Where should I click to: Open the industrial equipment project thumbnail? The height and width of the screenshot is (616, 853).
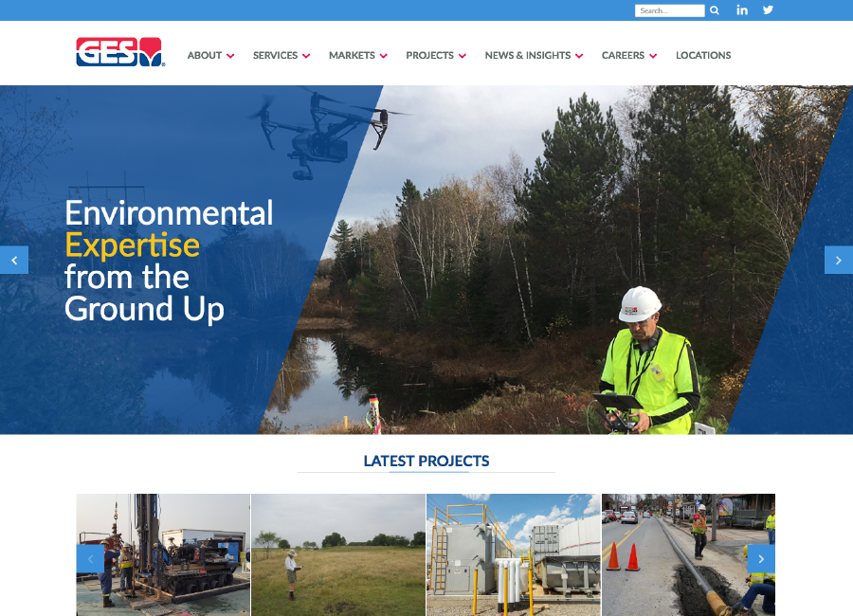click(x=514, y=555)
